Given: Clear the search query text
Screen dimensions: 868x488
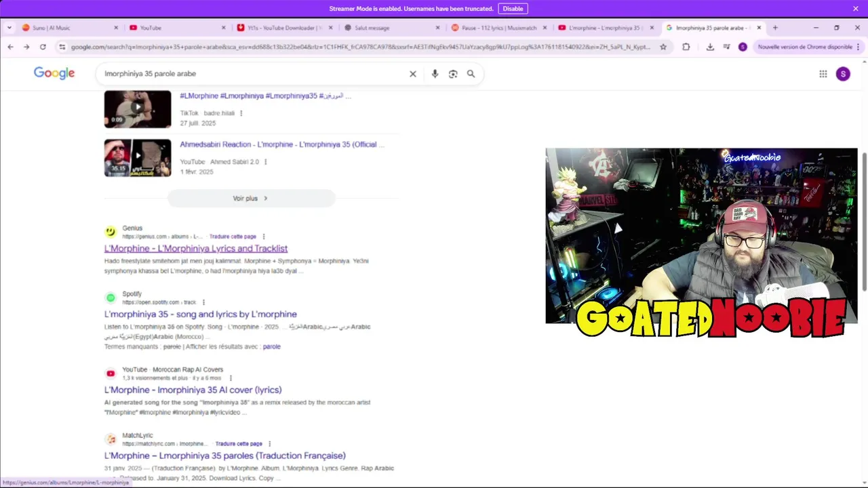Looking at the screenshot, I should click(412, 74).
